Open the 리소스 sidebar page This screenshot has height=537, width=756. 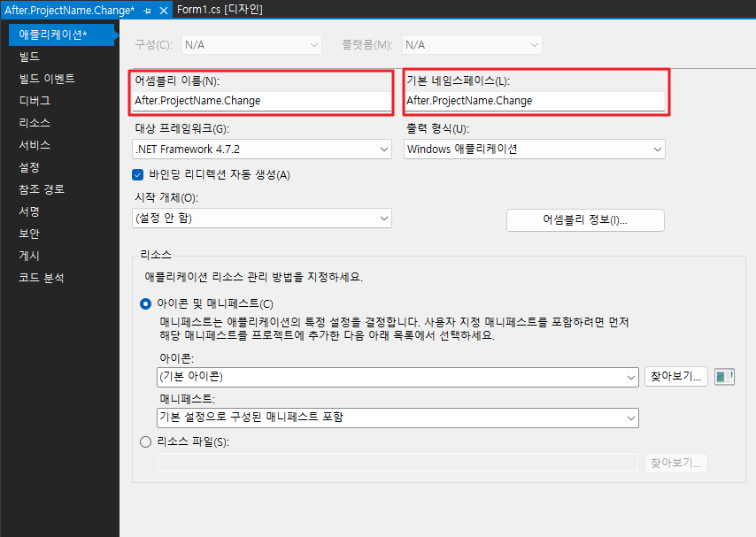[35, 123]
